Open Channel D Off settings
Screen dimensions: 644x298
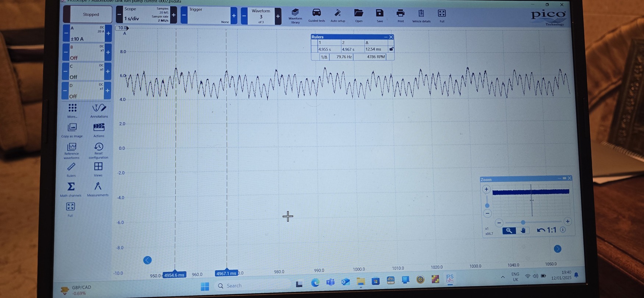86,91
